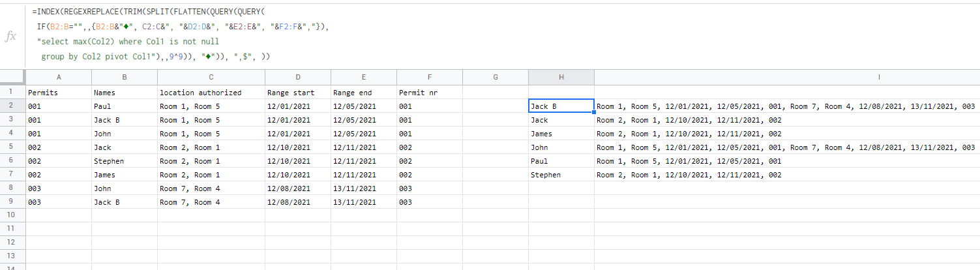Select column H header
The height and width of the screenshot is (270, 980).
coord(561,78)
